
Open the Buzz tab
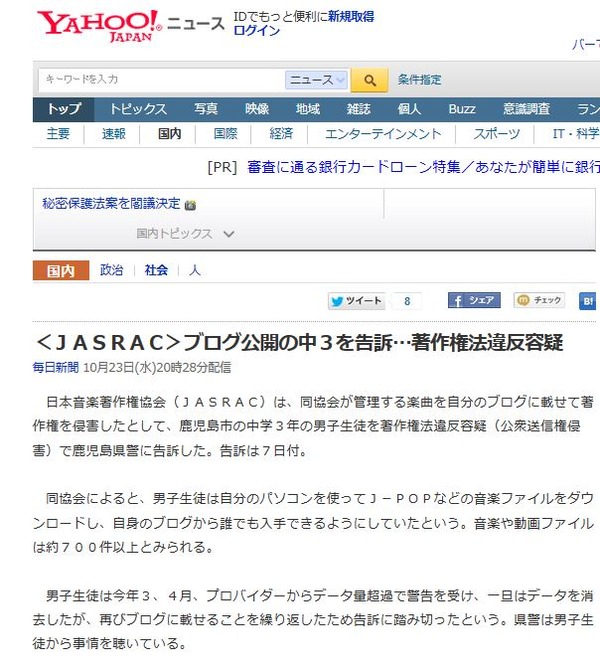coord(462,109)
